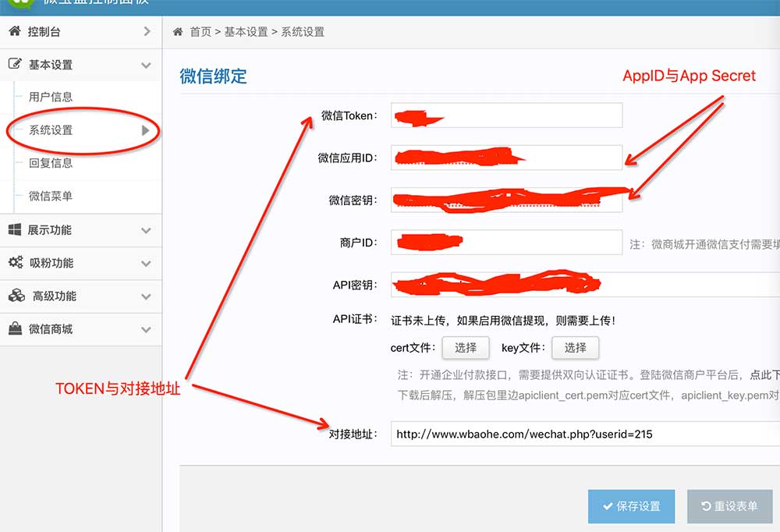Click the 保存设置 button

(631, 506)
